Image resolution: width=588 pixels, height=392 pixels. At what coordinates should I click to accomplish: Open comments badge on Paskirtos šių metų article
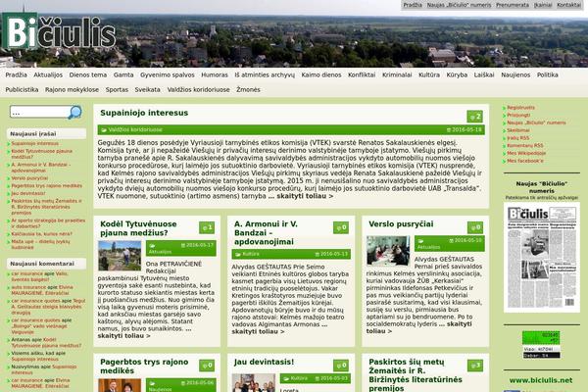coord(475,366)
